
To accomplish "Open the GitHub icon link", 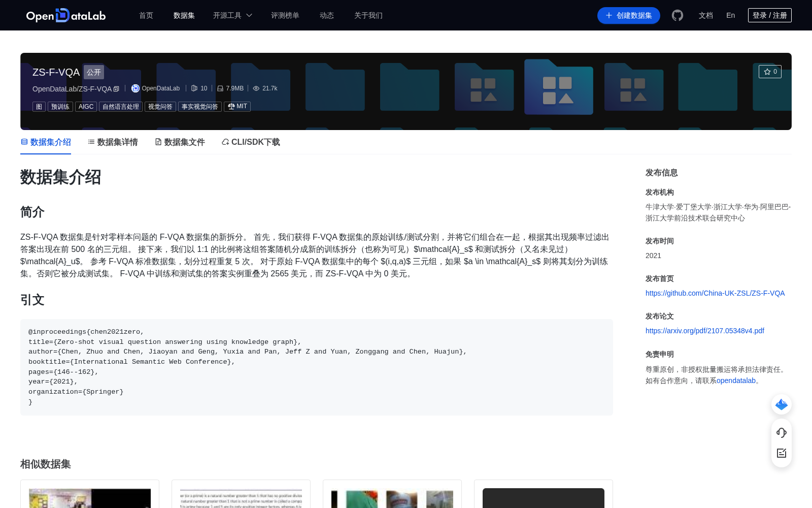I will [678, 15].
